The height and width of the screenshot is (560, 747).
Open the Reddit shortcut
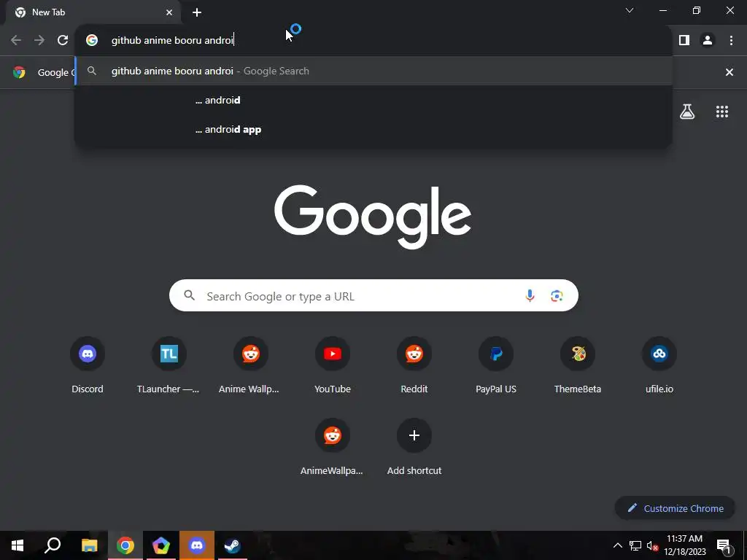coord(414,366)
